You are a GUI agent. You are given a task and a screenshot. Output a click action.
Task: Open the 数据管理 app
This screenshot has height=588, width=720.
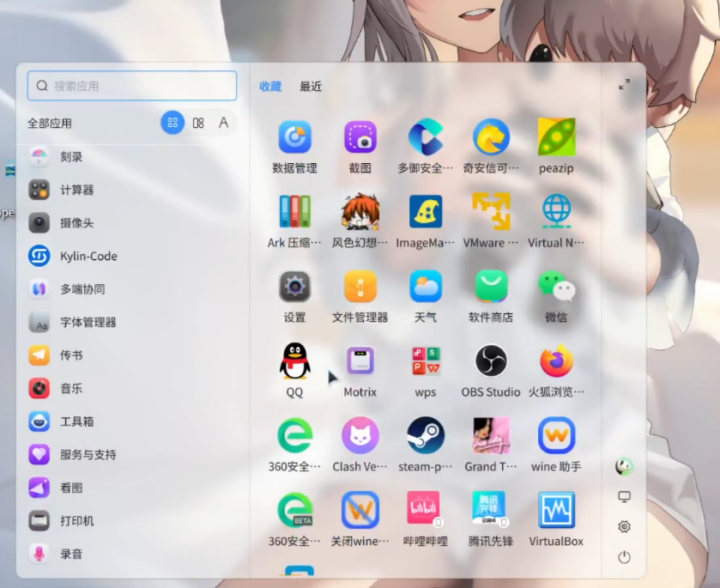click(295, 136)
